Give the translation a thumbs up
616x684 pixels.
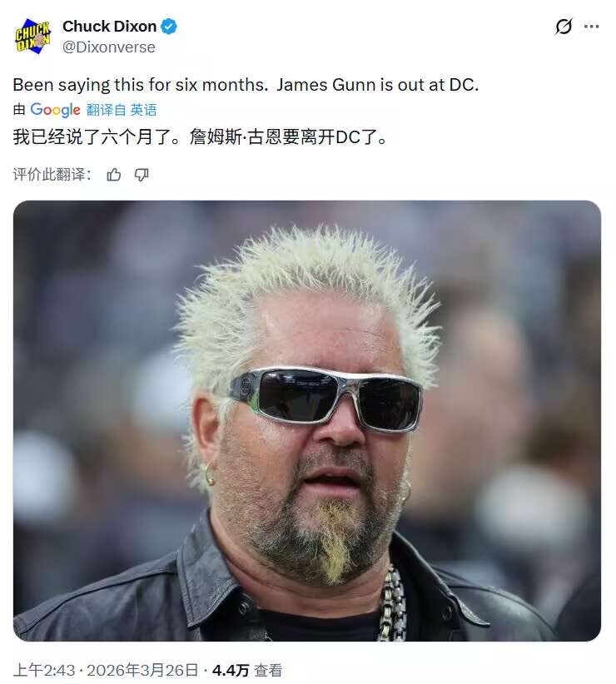tap(114, 175)
